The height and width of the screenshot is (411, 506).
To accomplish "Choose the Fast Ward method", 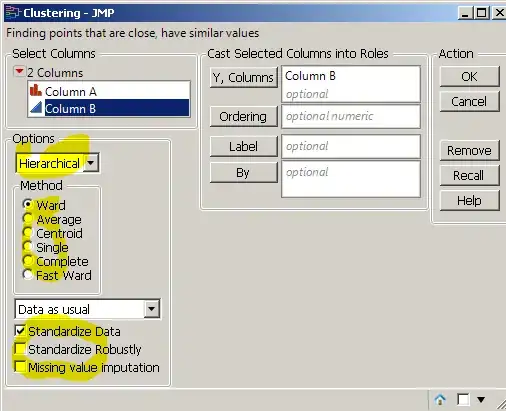I will 27,275.
